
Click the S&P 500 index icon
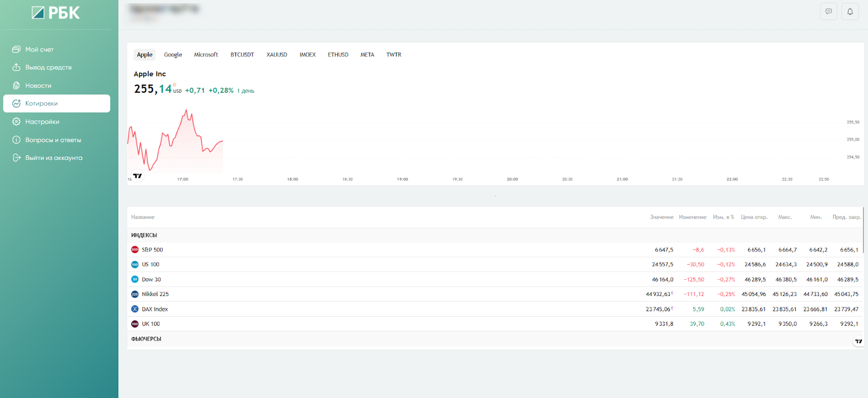coord(135,250)
